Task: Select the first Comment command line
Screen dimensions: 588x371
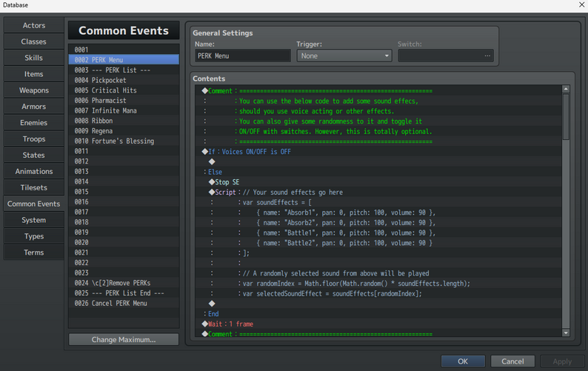Action: pyautogui.click(x=378, y=91)
